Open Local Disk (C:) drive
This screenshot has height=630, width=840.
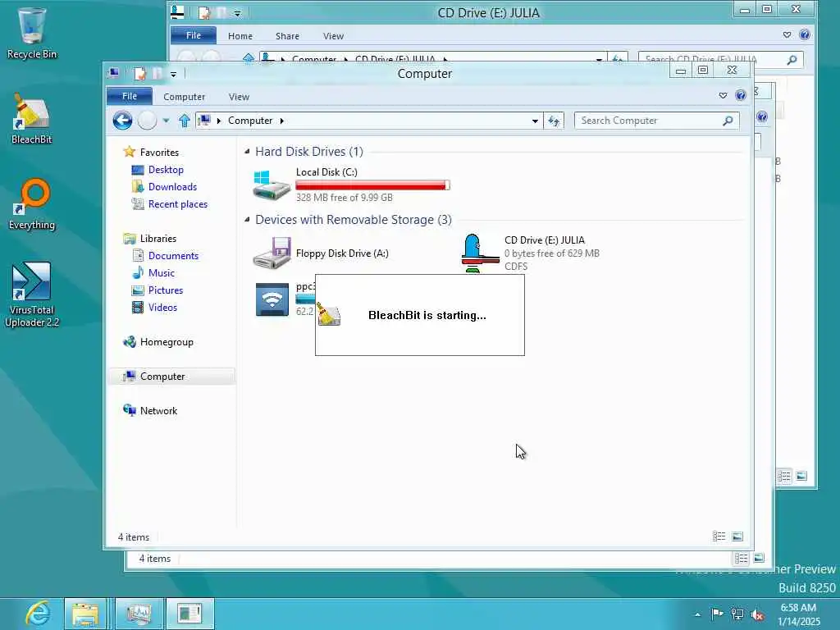[351, 185]
